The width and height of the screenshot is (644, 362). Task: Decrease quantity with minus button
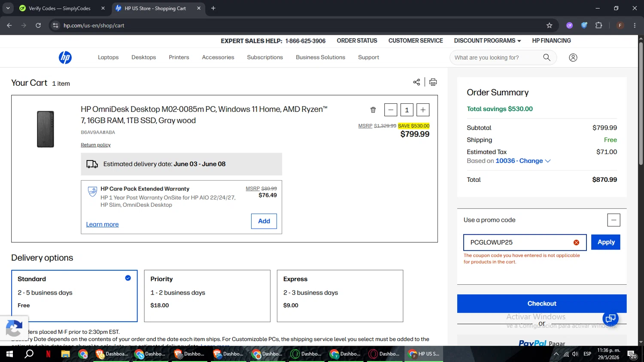click(391, 110)
